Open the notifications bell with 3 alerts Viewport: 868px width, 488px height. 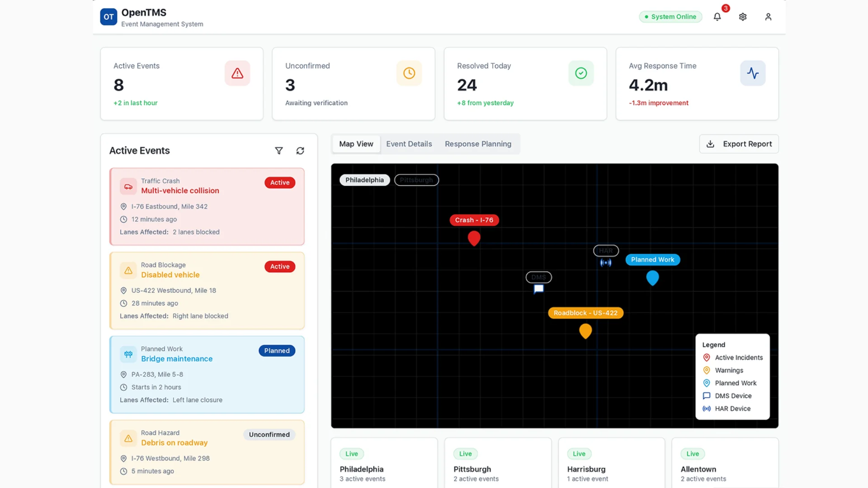pos(717,17)
